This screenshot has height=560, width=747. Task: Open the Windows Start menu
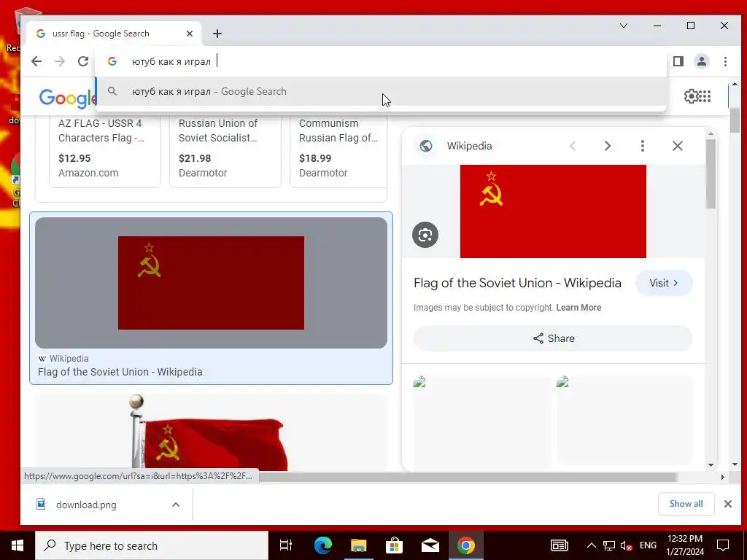pos(18,545)
